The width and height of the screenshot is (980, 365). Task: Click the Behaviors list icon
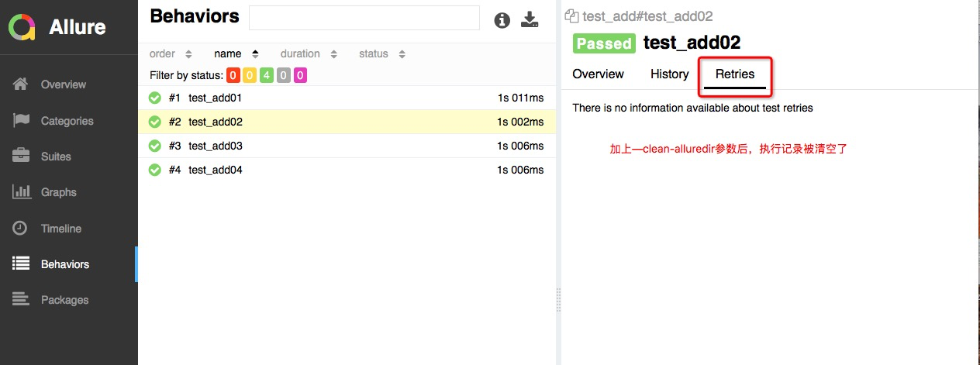click(x=21, y=263)
